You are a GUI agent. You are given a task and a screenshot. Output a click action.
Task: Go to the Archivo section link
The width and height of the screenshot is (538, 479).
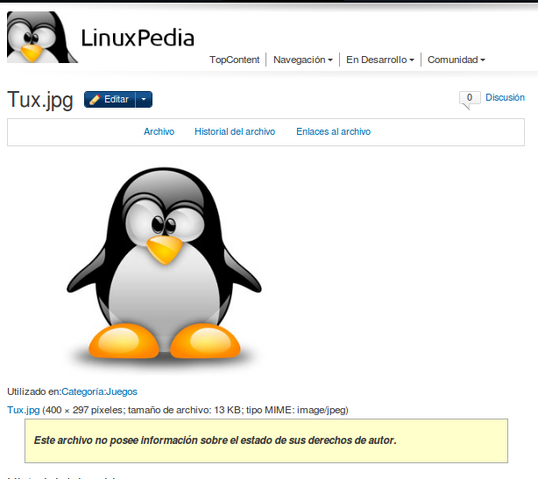(159, 132)
